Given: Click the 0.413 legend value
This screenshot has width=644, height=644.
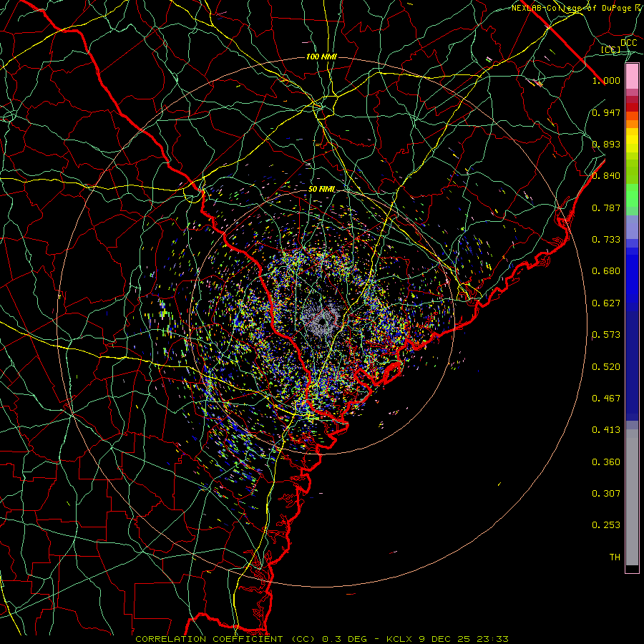Looking at the screenshot, I should coord(606,430).
